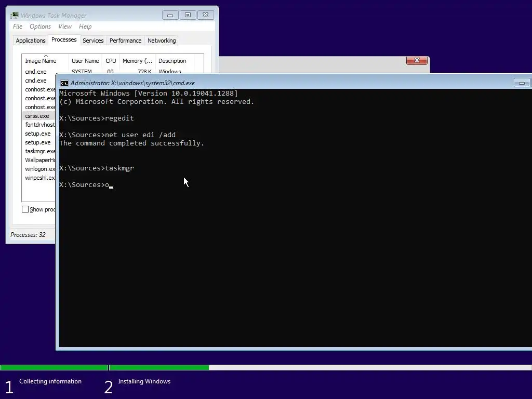
Task: Click the Collecting information step label
Action: point(50,381)
